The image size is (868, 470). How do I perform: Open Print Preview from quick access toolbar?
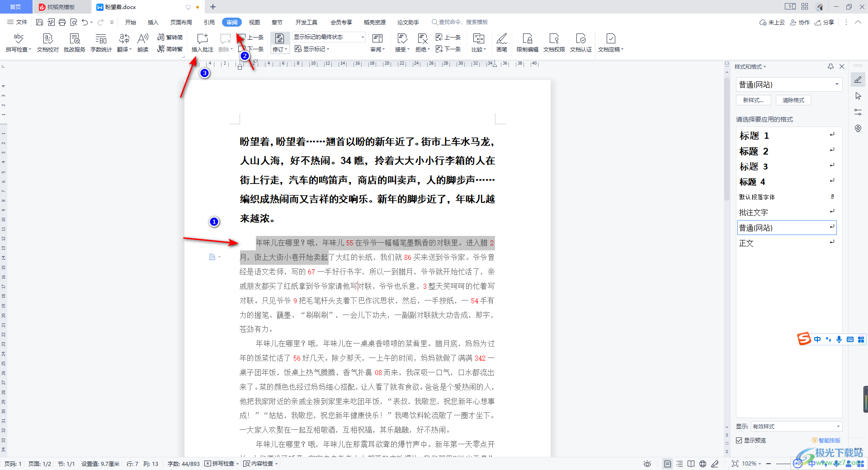[x=73, y=22]
